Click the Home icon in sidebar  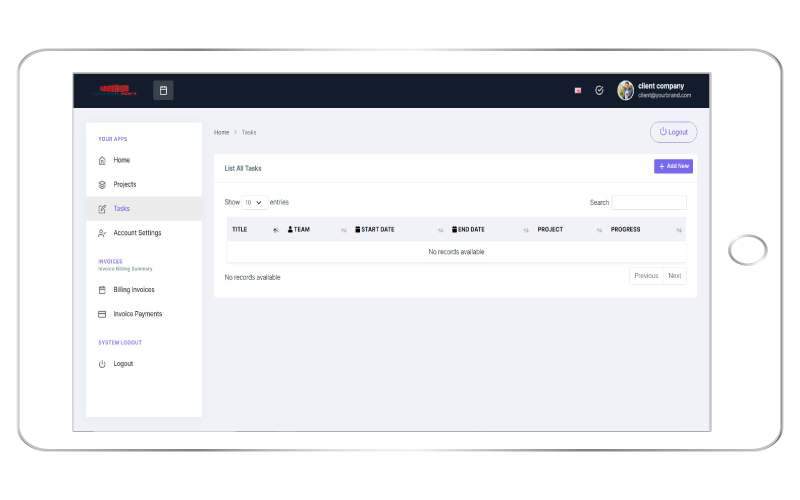(102, 160)
